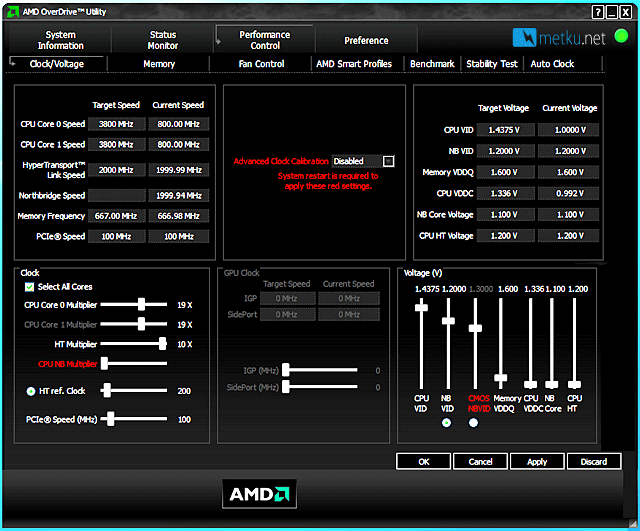
Task: Click NB Core Voltage target field
Action: (505, 215)
